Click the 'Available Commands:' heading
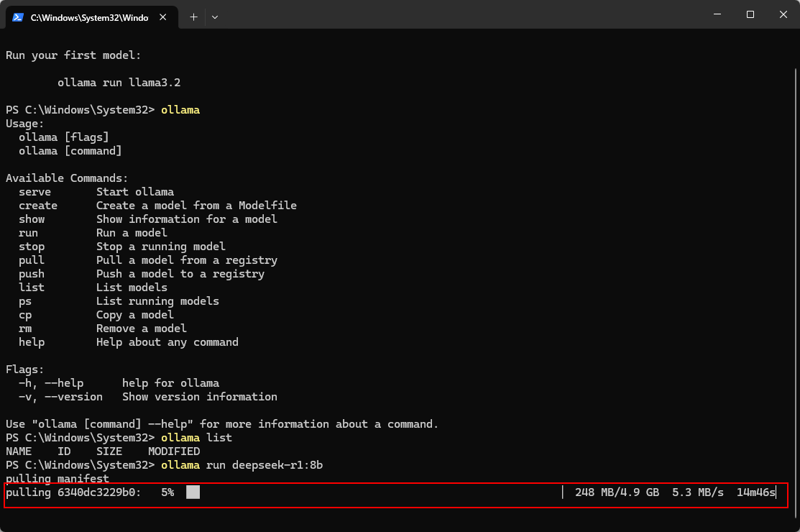 click(67, 178)
